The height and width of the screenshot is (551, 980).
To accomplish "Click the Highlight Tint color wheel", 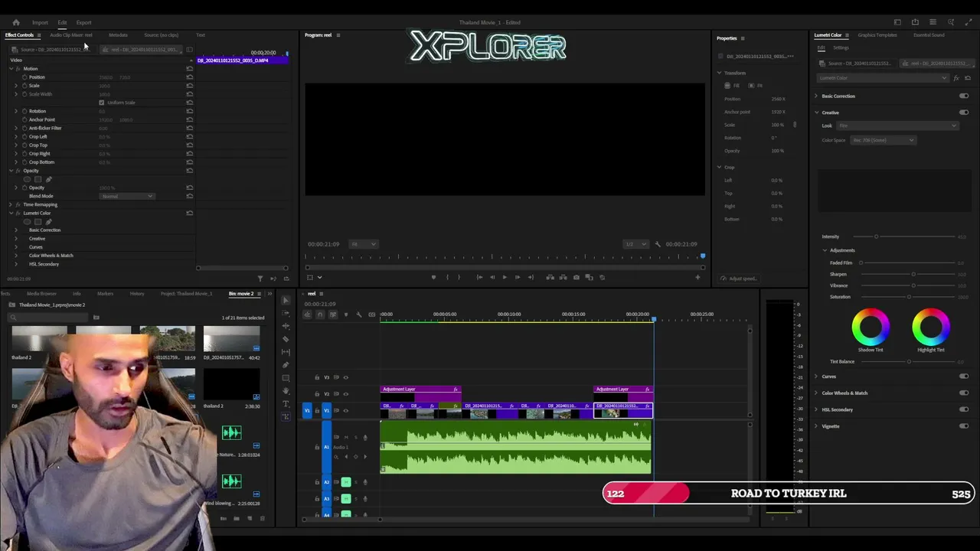I will 931,327.
